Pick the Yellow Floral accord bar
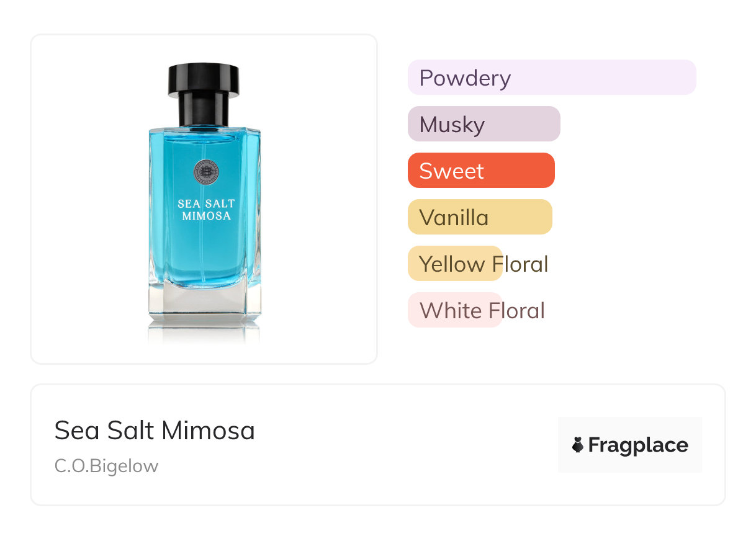 454,264
